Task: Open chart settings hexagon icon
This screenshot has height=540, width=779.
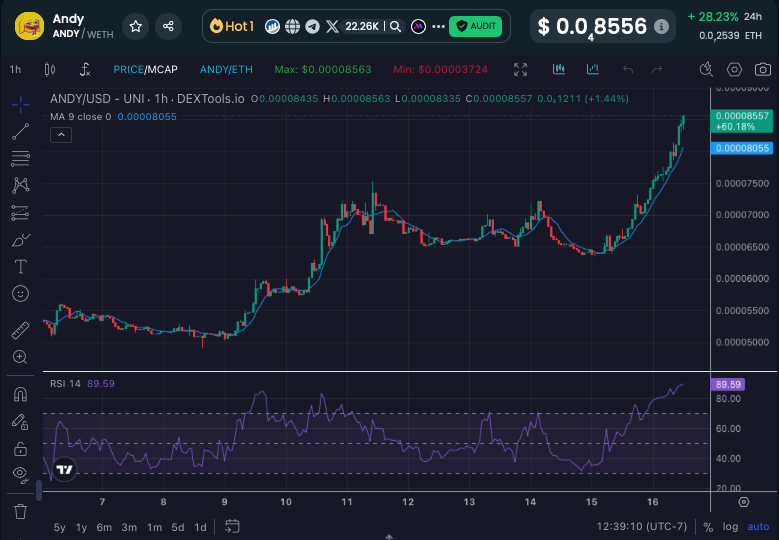Action: [734, 70]
